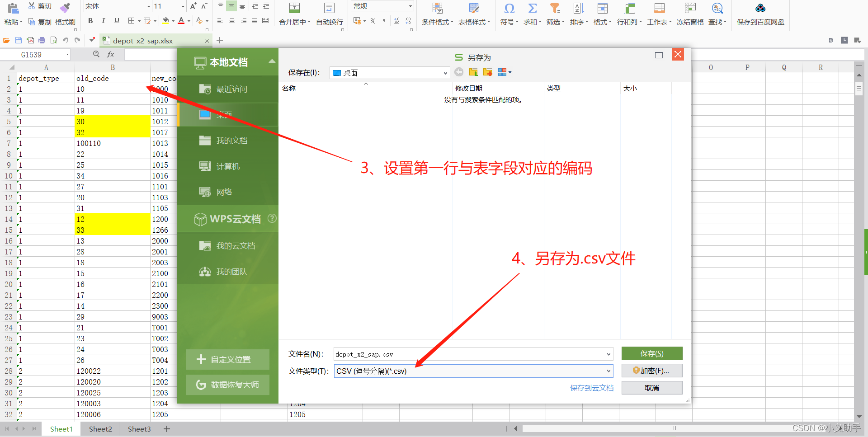Click the Encrypt (加密) button
This screenshot has height=437, width=868.
652,371
